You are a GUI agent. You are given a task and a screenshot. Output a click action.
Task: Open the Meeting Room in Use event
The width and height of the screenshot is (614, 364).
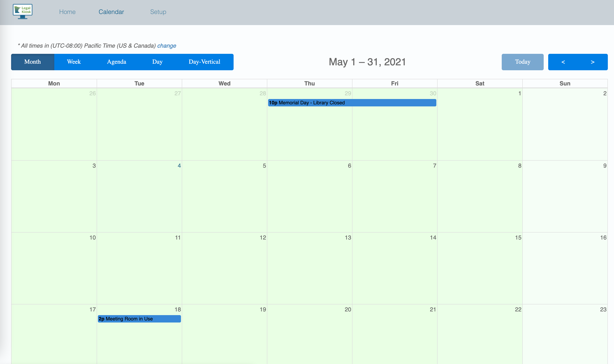click(x=139, y=319)
